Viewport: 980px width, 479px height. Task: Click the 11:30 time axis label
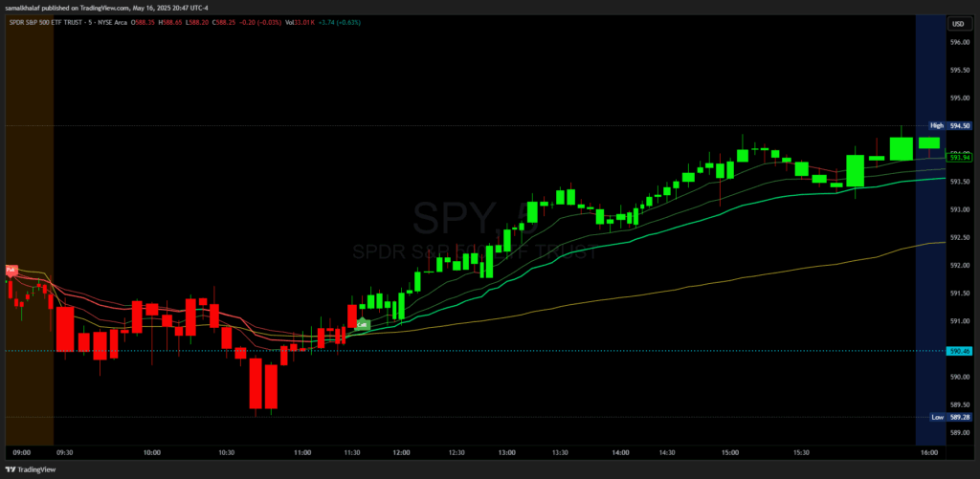352,453
